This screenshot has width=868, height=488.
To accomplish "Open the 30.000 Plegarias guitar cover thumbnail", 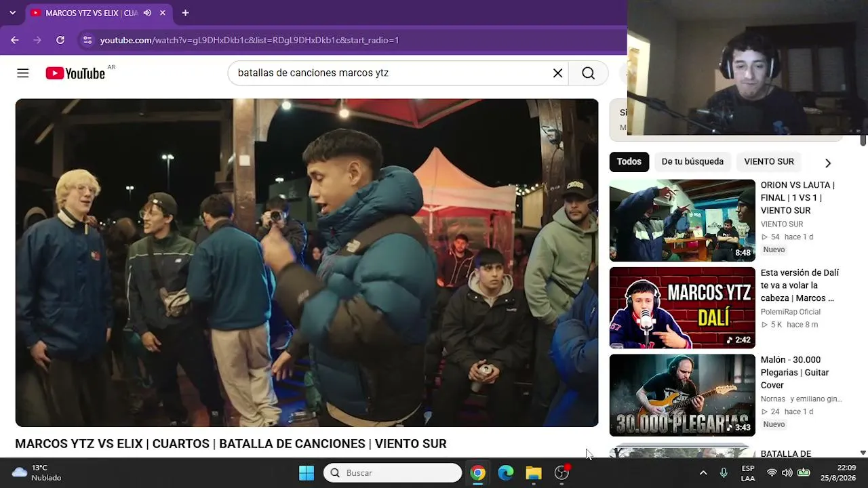I will coord(682,395).
